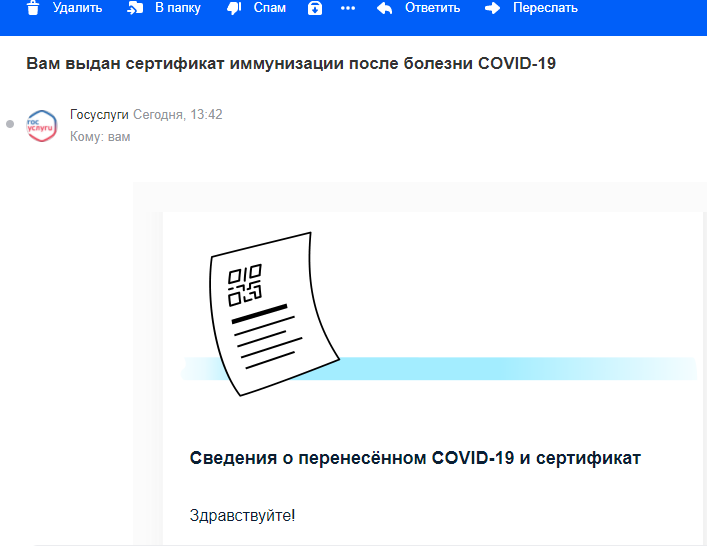This screenshot has height=546, width=707.
Task: Click the trash can delete icon
Action: click(x=33, y=8)
